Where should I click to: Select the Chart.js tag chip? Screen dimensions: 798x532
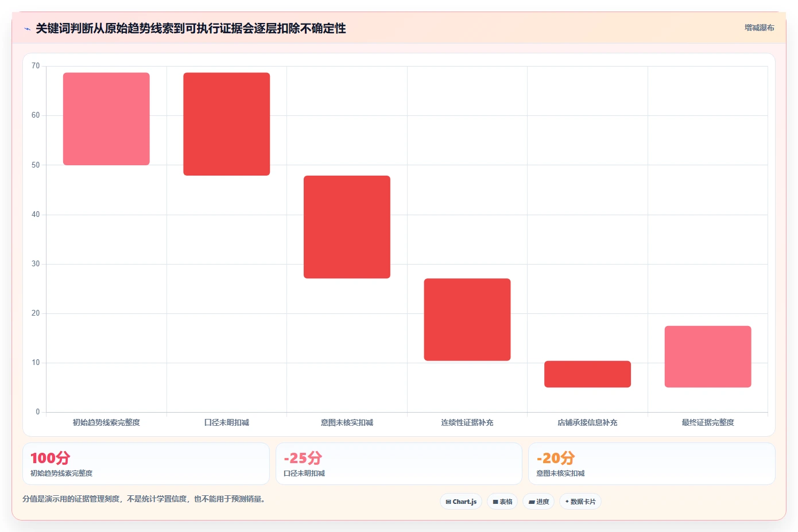point(461,502)
